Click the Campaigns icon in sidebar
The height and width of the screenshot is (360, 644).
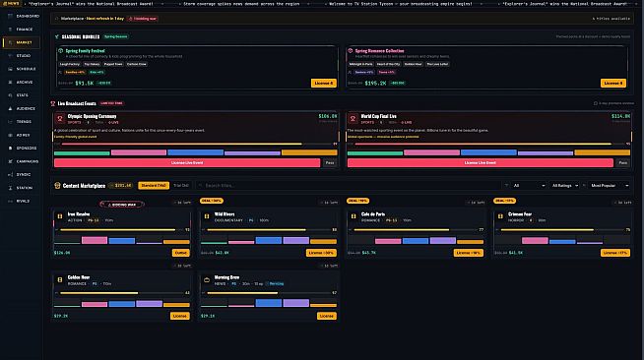tap(10, 161)
